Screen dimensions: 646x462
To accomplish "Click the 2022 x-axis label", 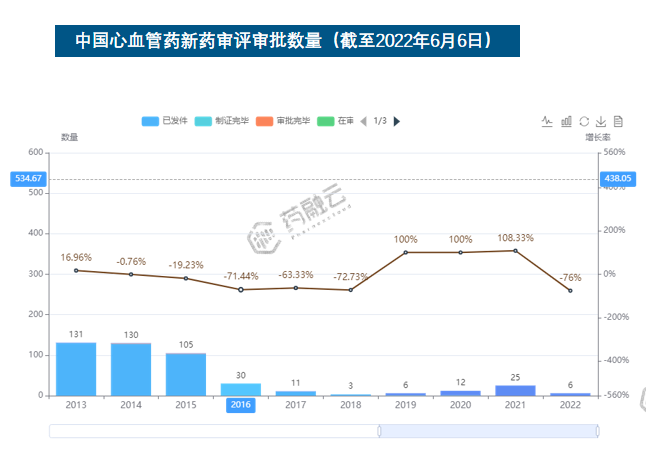I will [570, 405].
